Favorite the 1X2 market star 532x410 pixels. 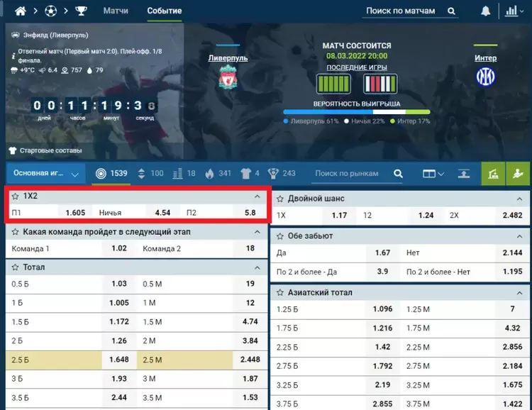click(16, 196)
